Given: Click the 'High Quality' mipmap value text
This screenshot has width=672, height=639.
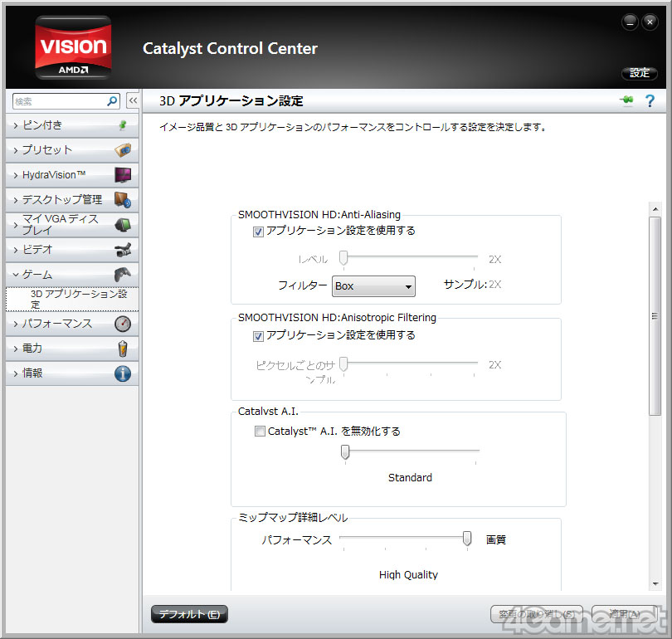Looking at the screenshot, I should 408,575.
